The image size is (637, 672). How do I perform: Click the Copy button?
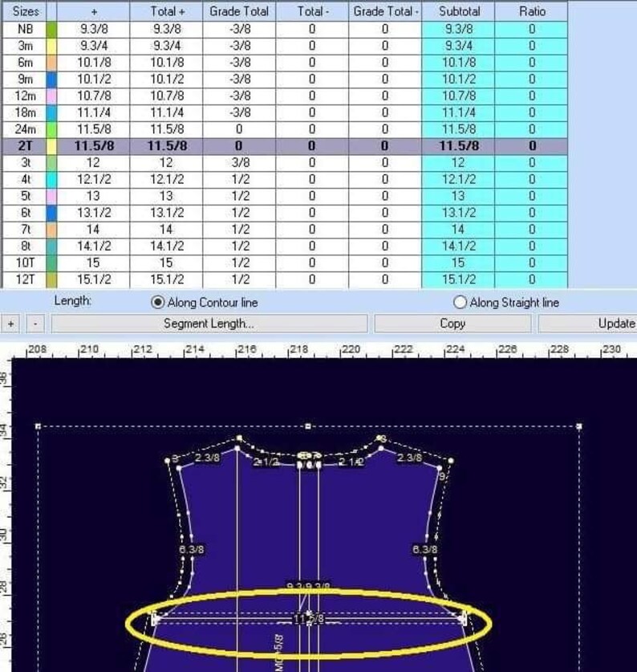(452, 324)
